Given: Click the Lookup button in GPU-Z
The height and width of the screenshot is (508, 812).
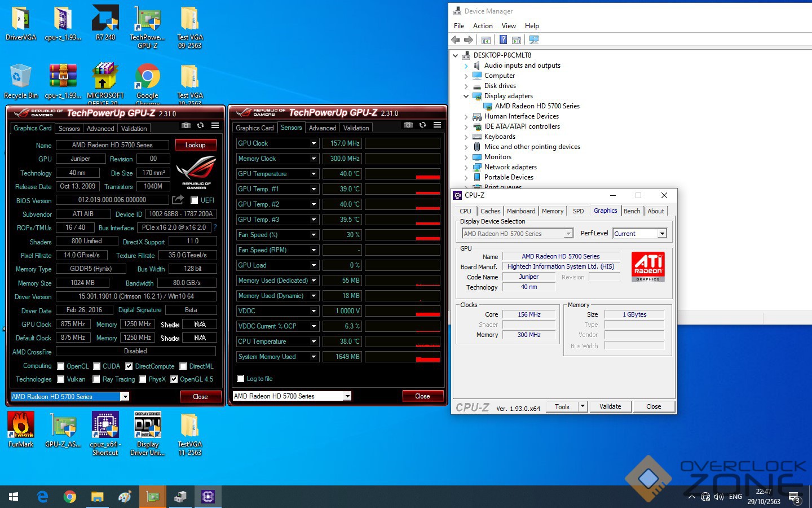Looking at the screenshot, I should [195, 145].
